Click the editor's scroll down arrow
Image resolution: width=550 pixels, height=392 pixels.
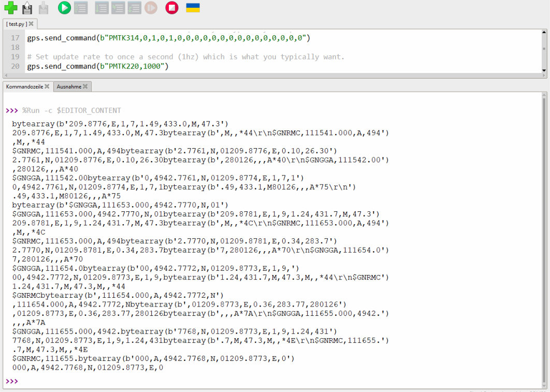tap(544, 70)
